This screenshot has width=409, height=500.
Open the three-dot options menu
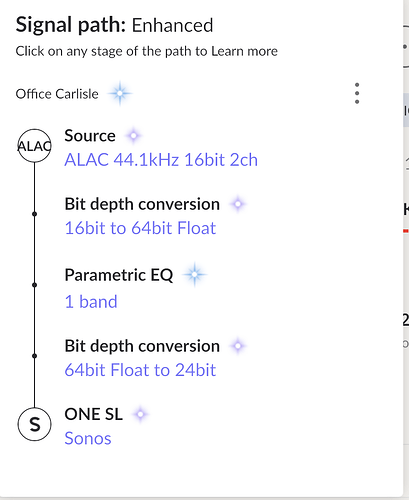tap(357, 93)
